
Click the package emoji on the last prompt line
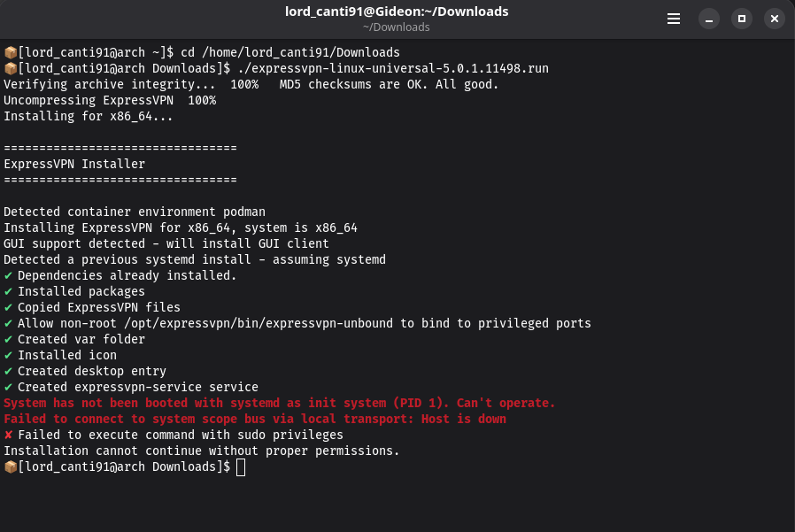[10, 466]
